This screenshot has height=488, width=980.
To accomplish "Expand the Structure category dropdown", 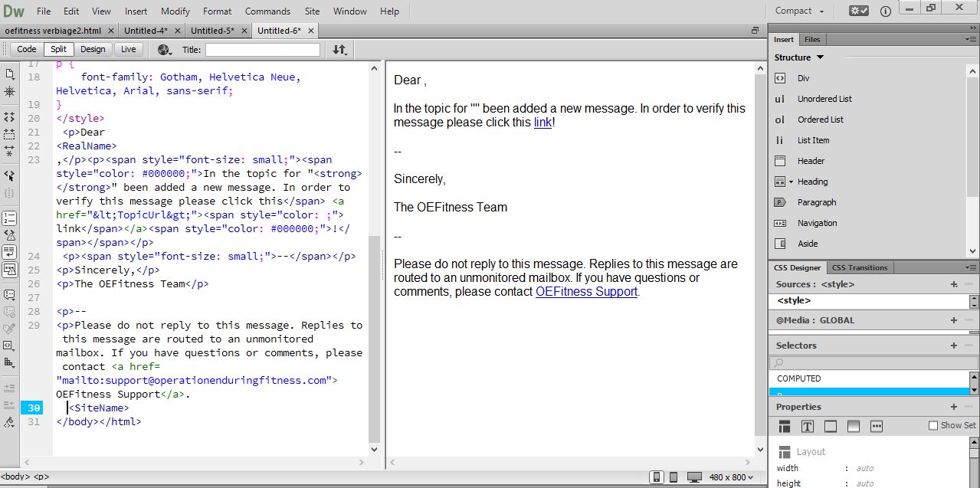I will (820, 57).
